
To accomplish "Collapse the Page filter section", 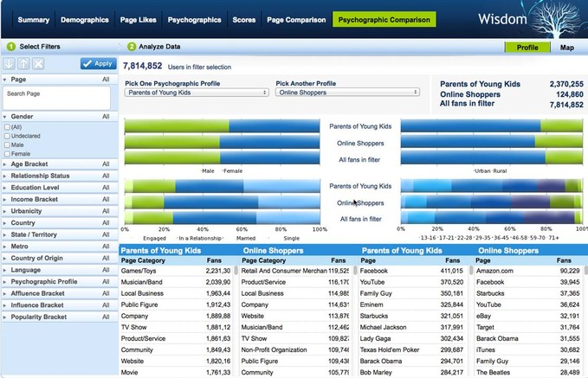I will [4, 80].
